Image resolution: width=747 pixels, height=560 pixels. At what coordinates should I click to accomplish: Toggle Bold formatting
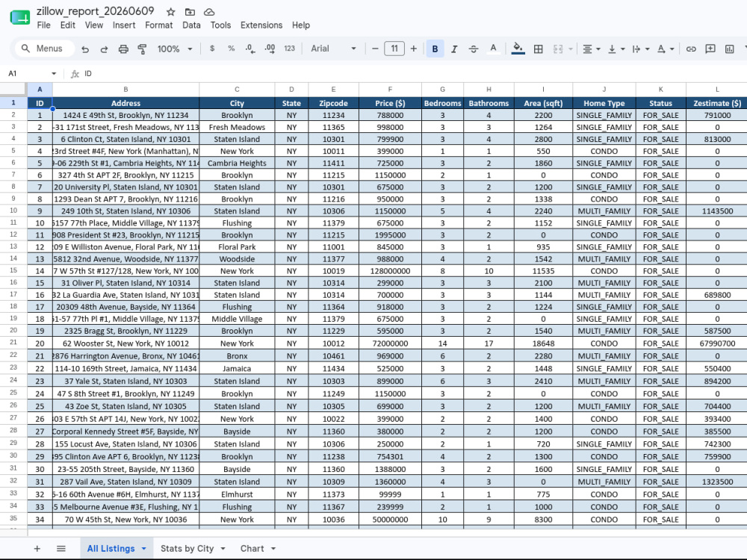435,49
